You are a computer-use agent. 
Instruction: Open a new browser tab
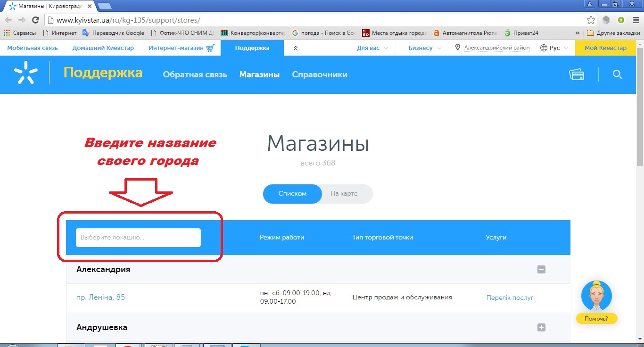coord(105,6)
